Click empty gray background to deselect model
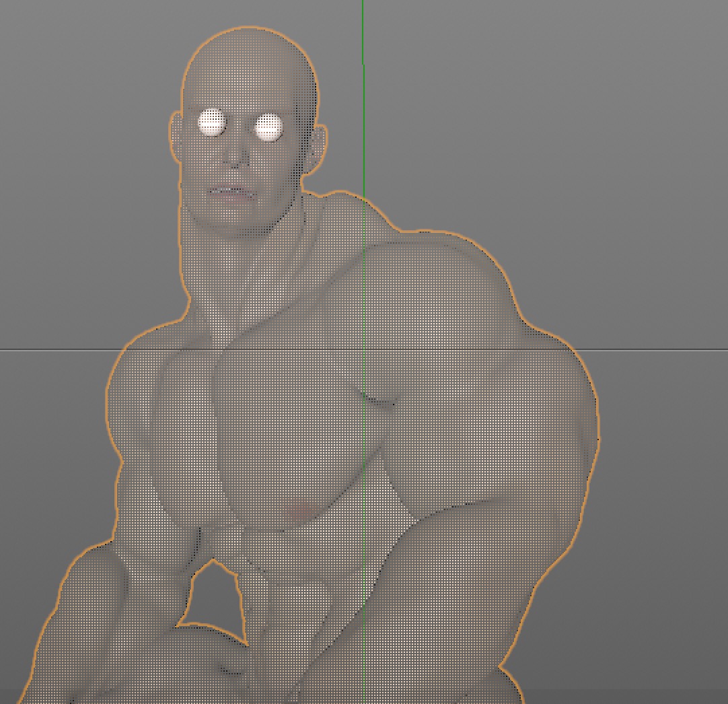The height and width of the screenshot is (704, 728). tap(606, 135)
